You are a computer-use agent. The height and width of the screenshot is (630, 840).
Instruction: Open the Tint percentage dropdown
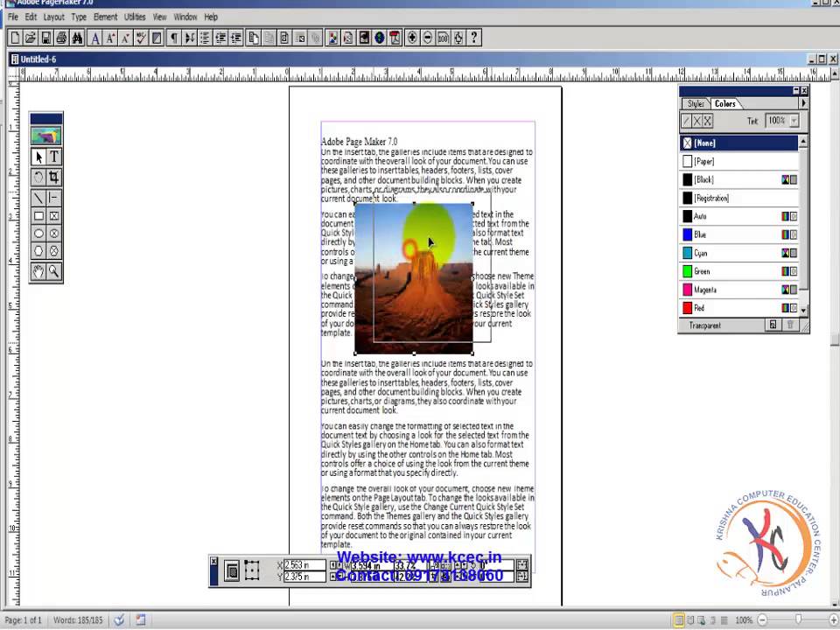(794, 121)
